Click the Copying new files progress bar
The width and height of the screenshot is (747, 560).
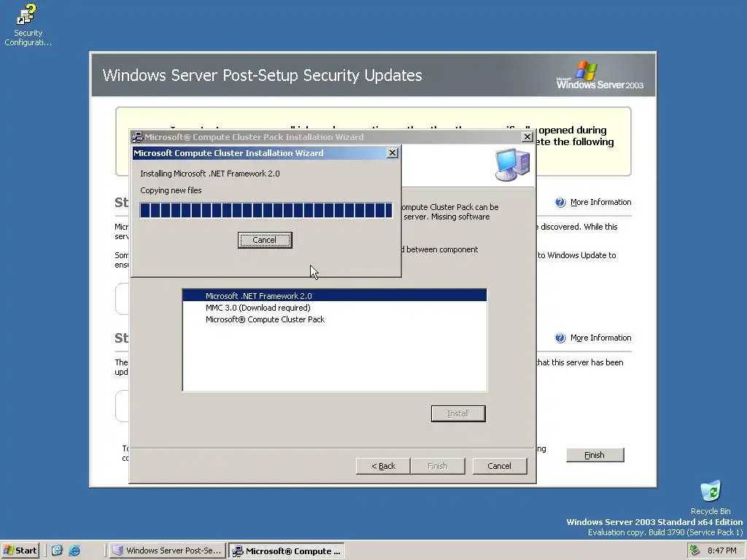click(x=266, y=210)
